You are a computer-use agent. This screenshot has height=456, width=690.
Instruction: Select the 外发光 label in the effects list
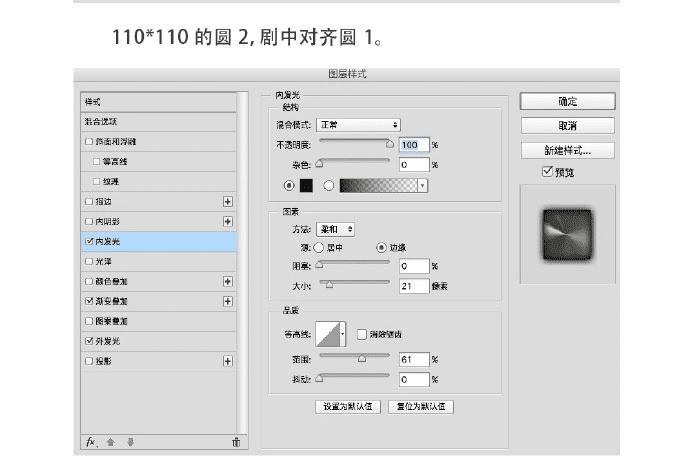pos(108,341)
